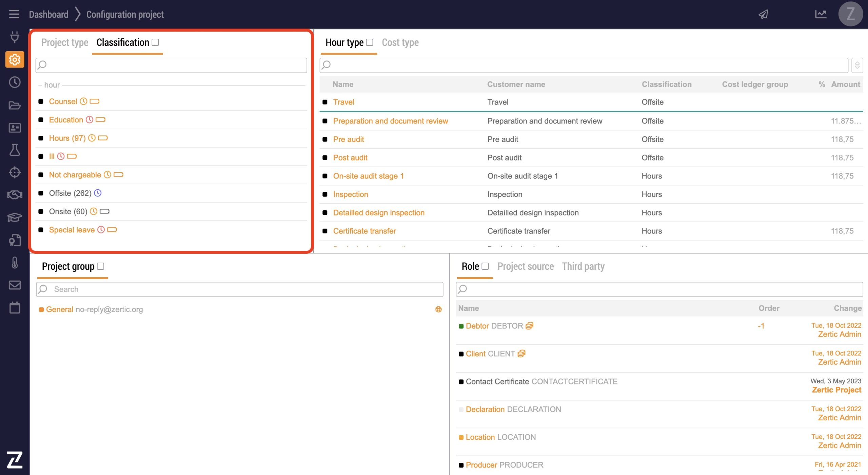Toggle the Project group checkbox

pyautogui.click(x=101, y=266)
